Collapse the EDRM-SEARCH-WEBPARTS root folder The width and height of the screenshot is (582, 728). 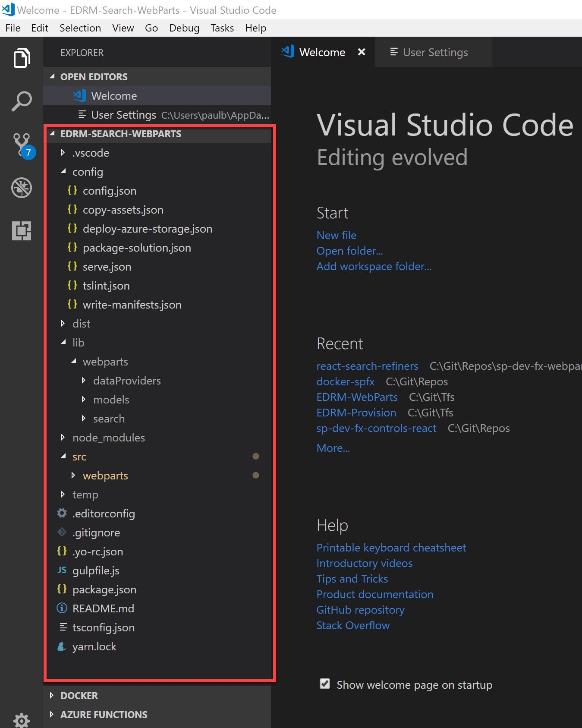(53, 133)
